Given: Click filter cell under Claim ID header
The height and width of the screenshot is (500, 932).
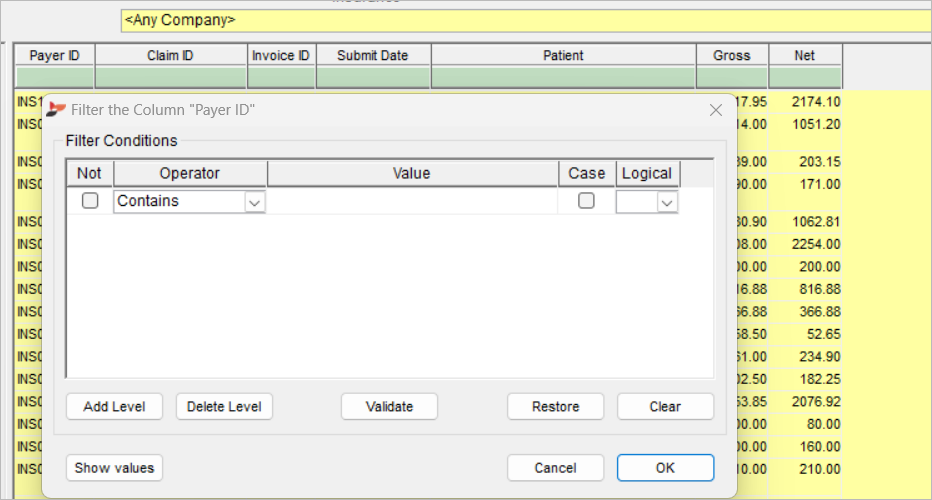Looking at the screenshot, I should pyautogui.click(x=171, y=78).
